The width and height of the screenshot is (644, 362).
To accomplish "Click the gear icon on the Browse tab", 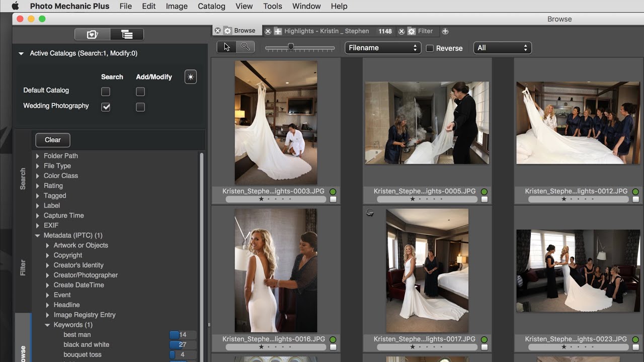I will [228, 30].
